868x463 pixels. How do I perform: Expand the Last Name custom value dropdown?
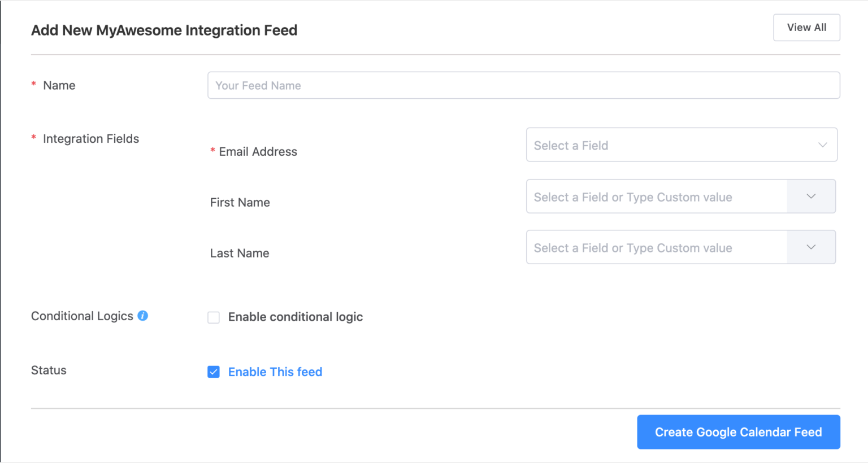811,247
